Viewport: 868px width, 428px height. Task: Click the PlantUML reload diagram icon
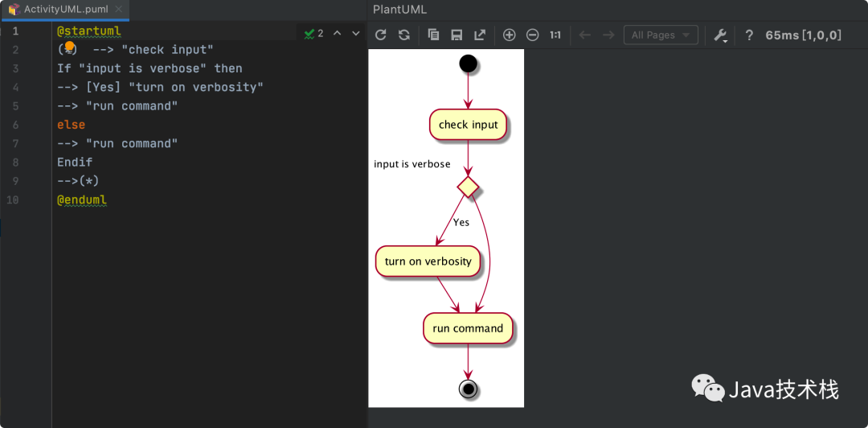coord(380,35)
